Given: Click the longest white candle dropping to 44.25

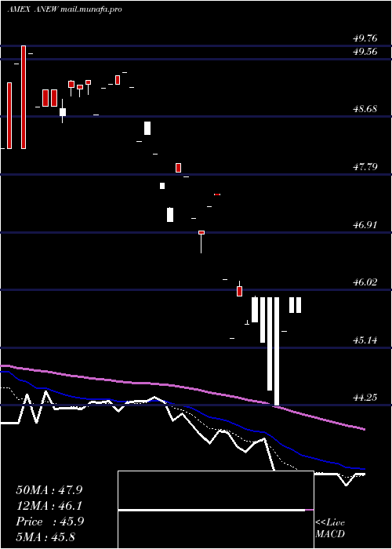Looking at the screenshot, I should (x=277, y=351).
